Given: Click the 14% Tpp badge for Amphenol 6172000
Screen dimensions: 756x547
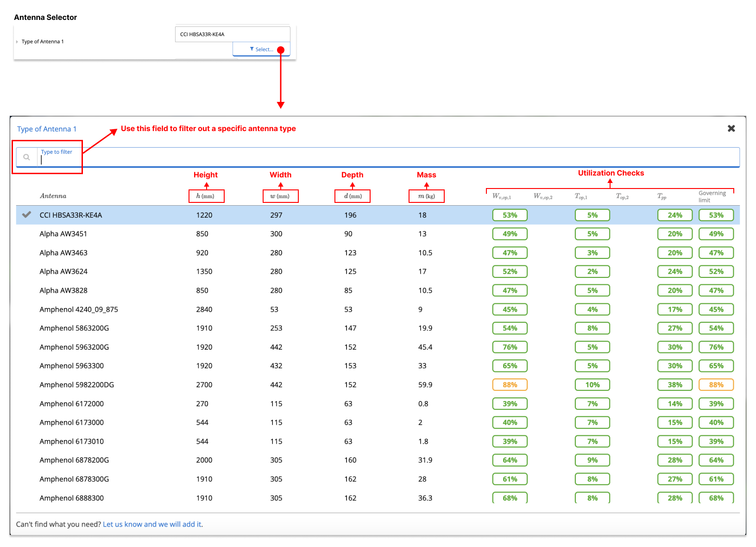Looking at the screenshot, I should pyautogui.click(x=675, y=403).
